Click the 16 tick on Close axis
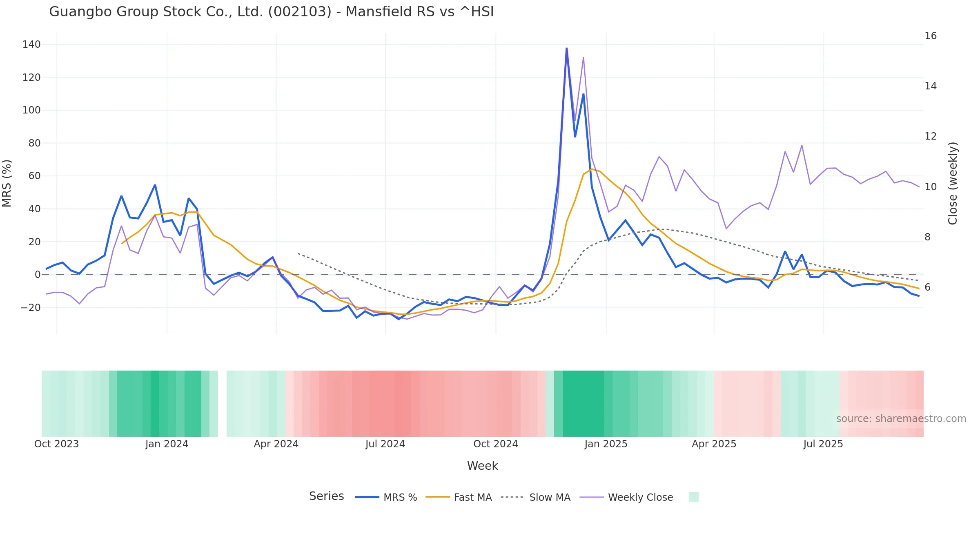The height and width of the screenshot is (551, 980). tap(931, 36)
